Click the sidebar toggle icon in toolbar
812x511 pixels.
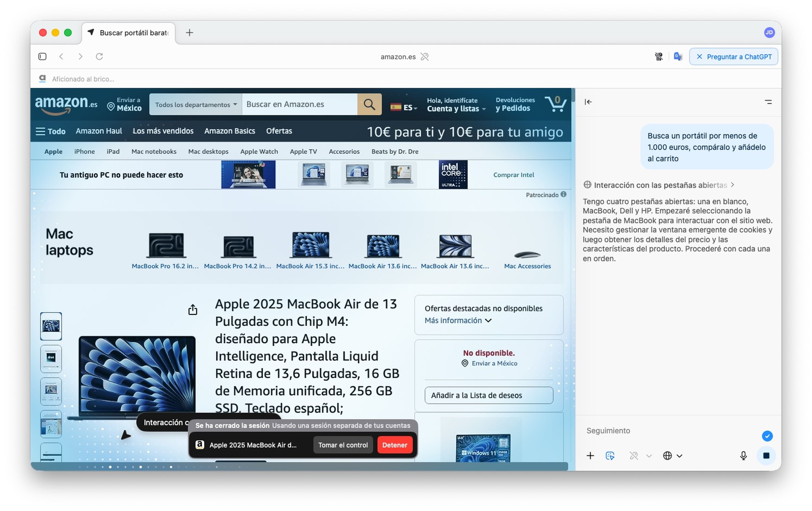tap(43, 57)
